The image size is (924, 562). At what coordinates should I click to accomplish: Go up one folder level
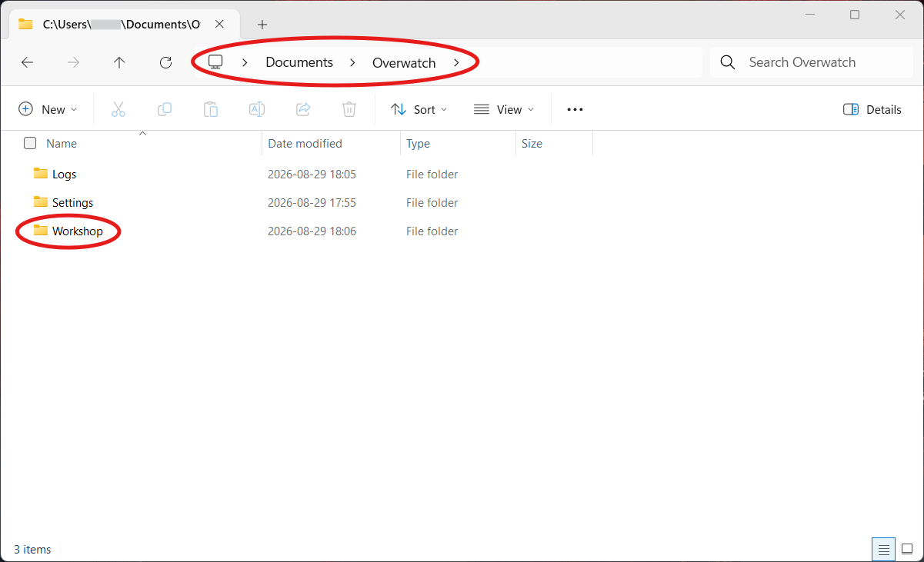(x=119, y=63)
